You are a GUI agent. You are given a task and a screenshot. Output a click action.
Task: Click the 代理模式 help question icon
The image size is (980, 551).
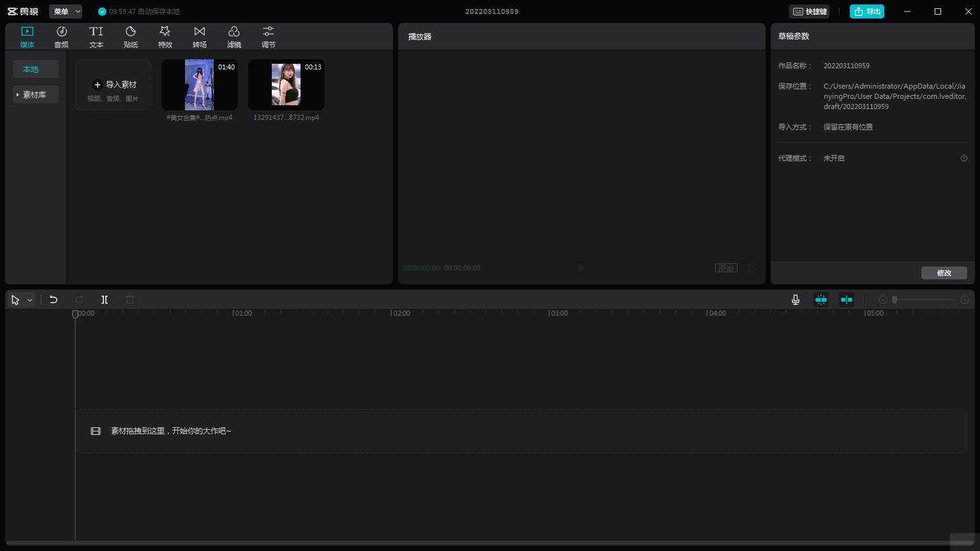[964, 158]
